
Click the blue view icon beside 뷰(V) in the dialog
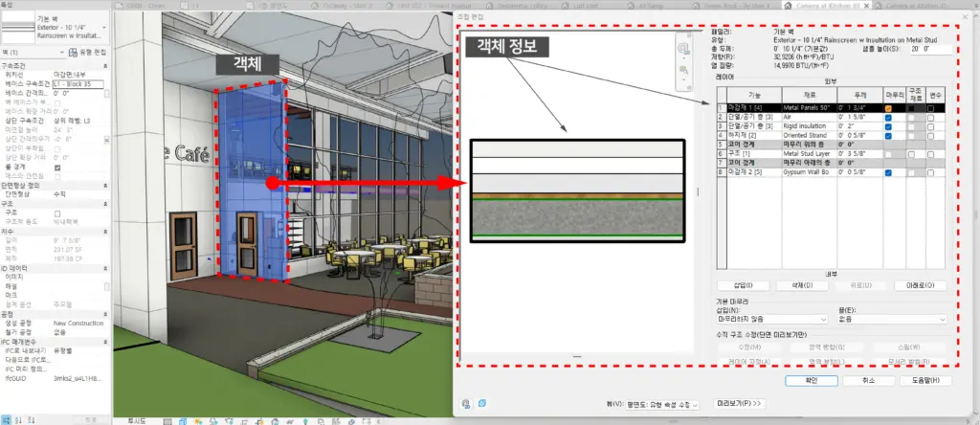pyautogui.click(x=482, y=404)
